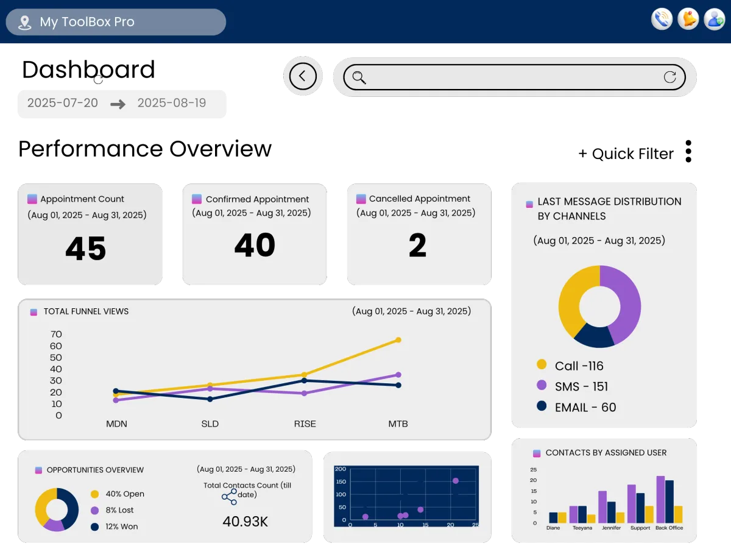The image size is (731, 560).
Task: Click the location pin in My ToolBox Pro
Action: [x=24, y=23]
